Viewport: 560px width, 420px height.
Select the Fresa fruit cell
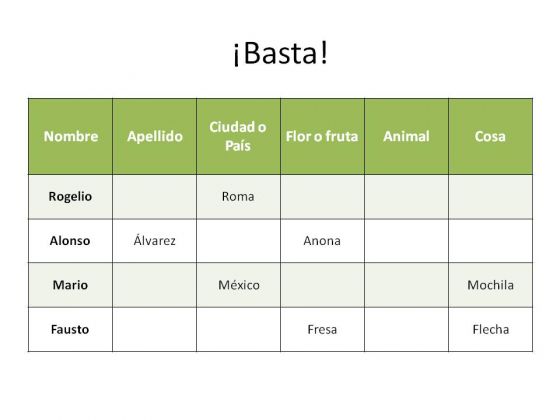tap(322, 329)
